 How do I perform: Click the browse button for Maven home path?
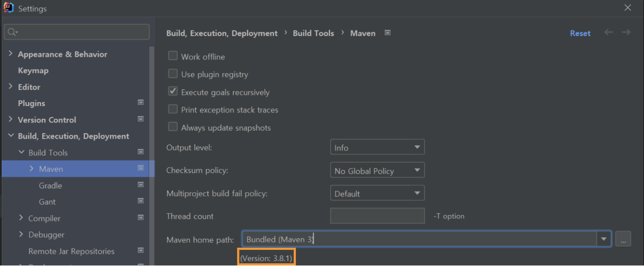[x=623, y=239]
